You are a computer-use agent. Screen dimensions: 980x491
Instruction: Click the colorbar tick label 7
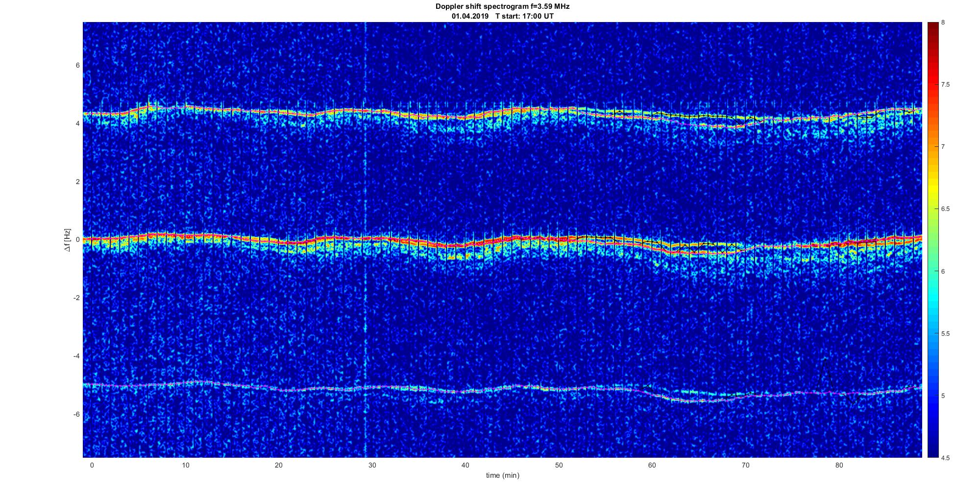coord(943,147)
